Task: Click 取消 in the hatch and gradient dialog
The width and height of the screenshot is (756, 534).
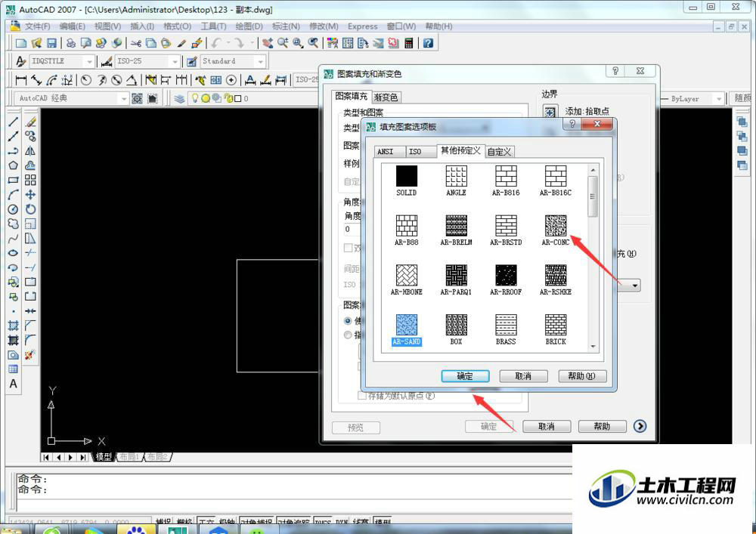Action: pyautogui.click(x=547, y=427)
